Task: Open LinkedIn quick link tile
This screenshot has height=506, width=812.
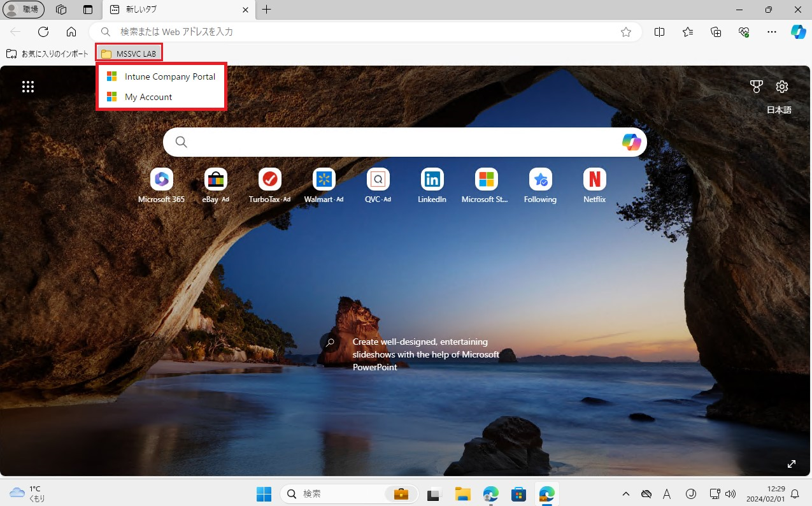Action: point(432,186)
